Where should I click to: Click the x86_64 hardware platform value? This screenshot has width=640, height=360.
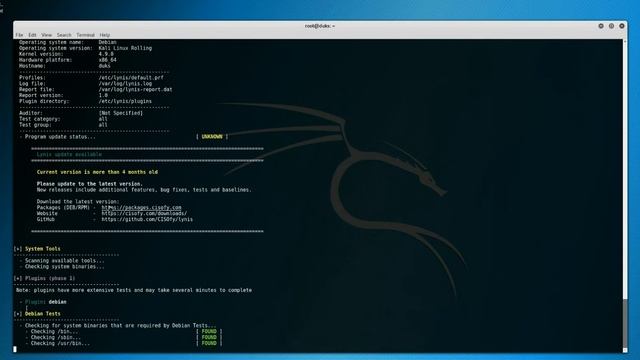[x=107, y=60]
